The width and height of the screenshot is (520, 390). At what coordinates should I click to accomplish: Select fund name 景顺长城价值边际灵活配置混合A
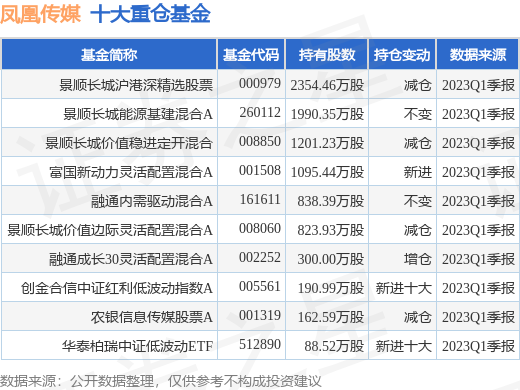(110, 230)
